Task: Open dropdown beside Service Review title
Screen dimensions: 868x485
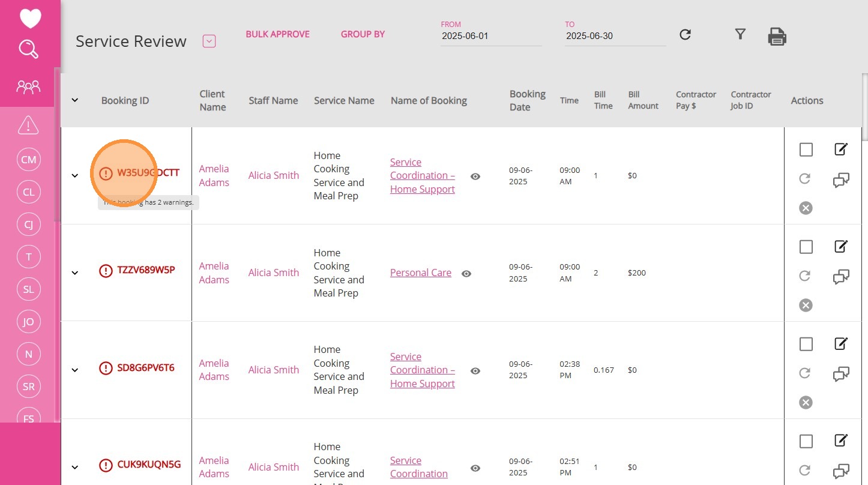Action: tap(209, 41)
